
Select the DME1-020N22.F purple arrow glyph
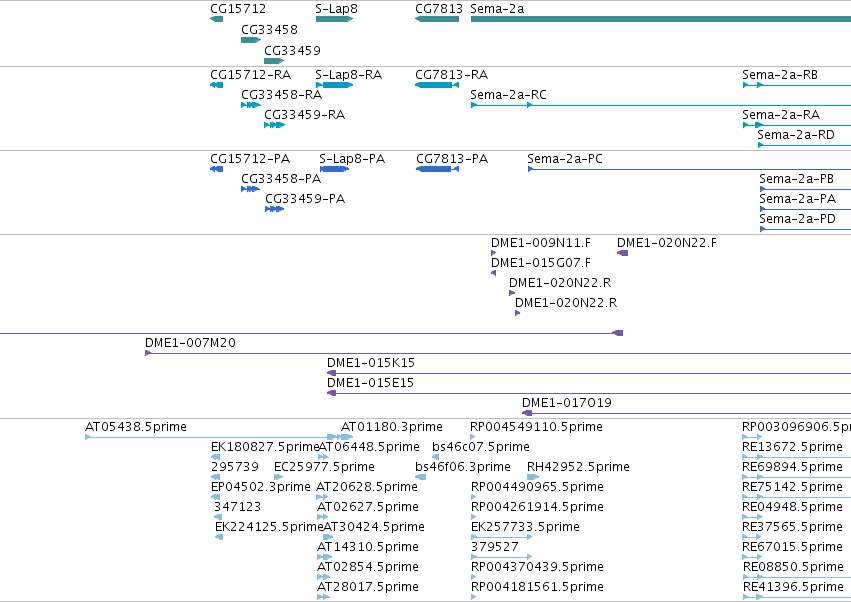click(623, 253)
